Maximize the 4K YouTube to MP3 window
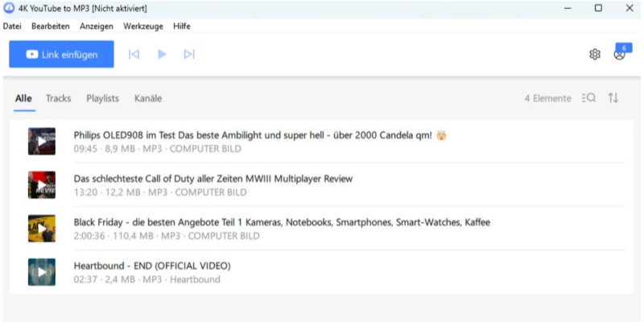644x322 pixels. (x=598, y=8)
